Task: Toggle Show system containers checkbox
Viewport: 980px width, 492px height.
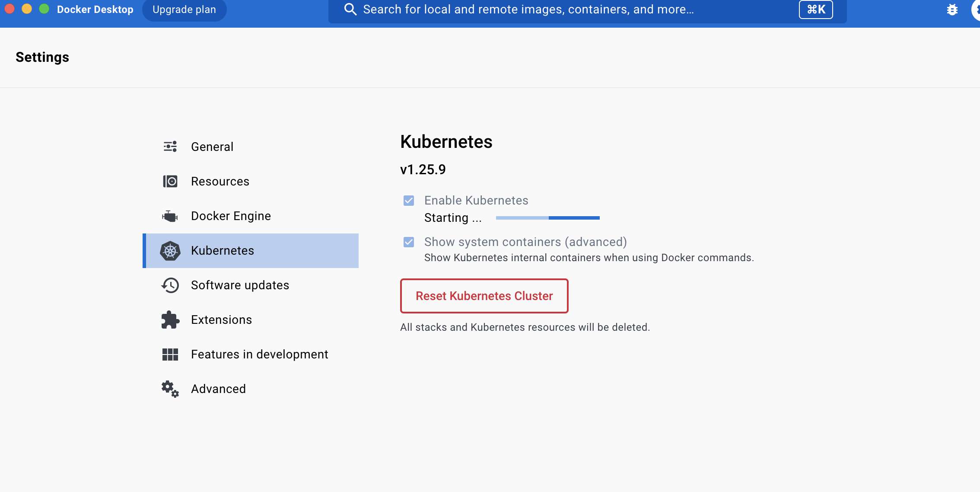Action: [x=409, y=242]
